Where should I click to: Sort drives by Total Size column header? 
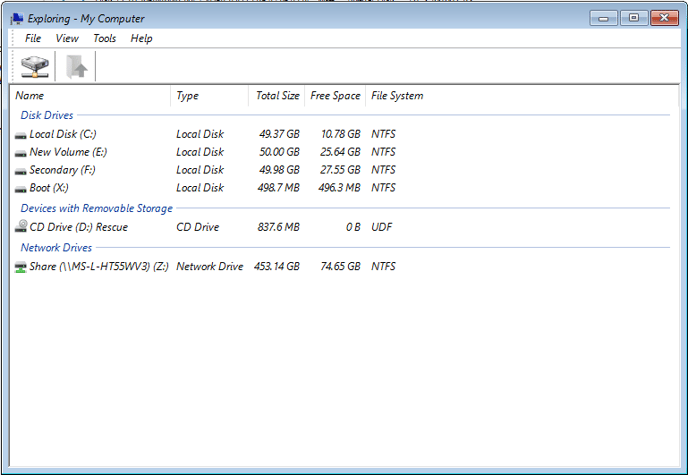[277, 96]
